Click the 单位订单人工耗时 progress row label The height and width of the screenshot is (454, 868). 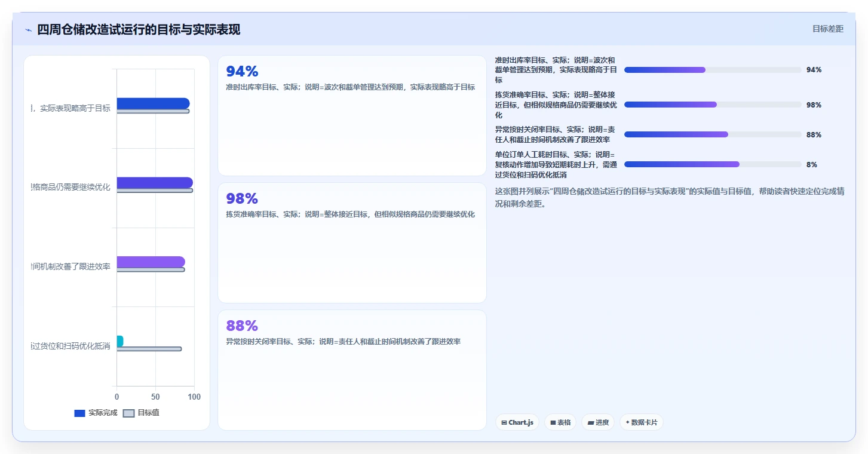(556, 164)
